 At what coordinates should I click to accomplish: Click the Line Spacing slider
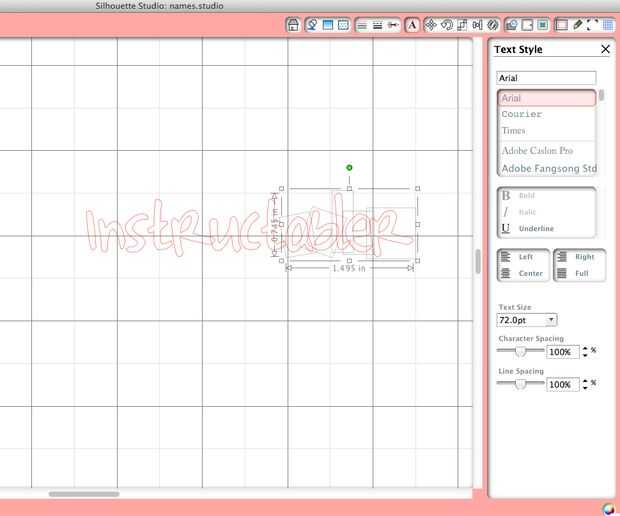coord(520,384)
